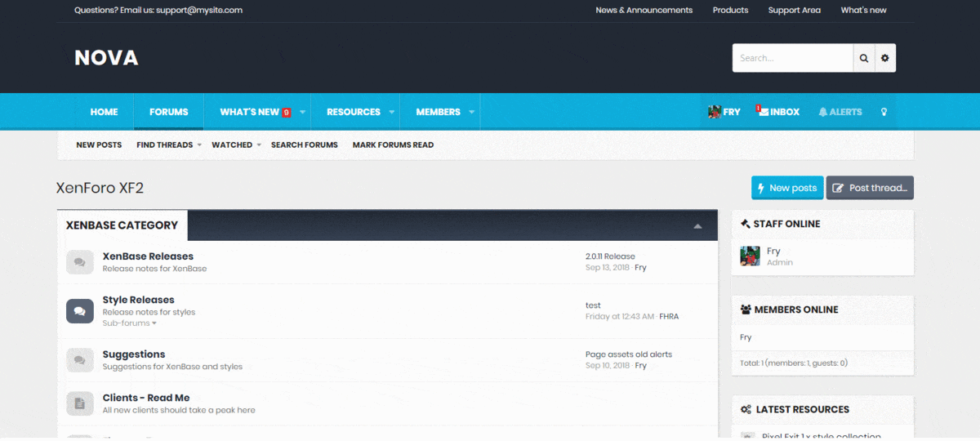Open Clients - Read Me page
980x441 pixels.
click(x=146, y=398)
